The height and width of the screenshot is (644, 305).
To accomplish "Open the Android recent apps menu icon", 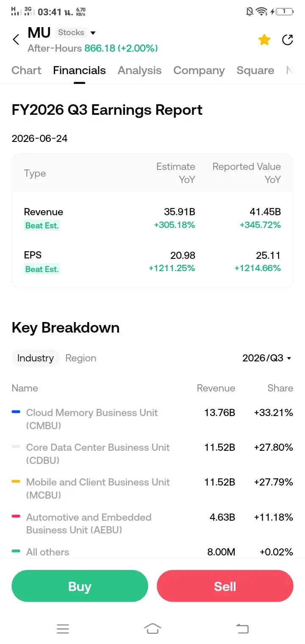I will (63, 629).
